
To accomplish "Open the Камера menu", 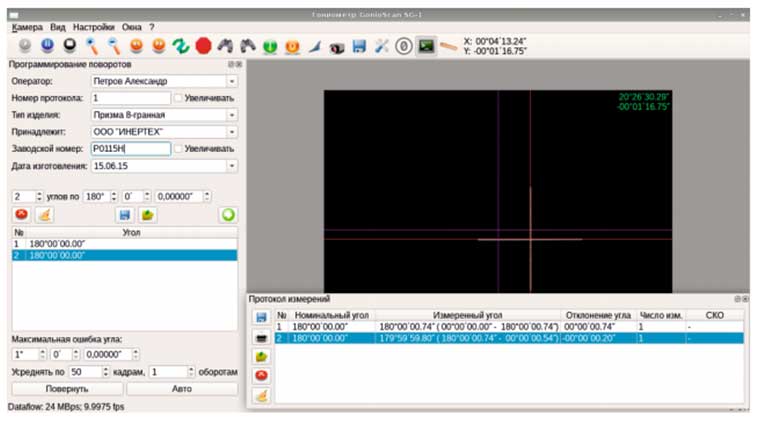I will 27,27.
